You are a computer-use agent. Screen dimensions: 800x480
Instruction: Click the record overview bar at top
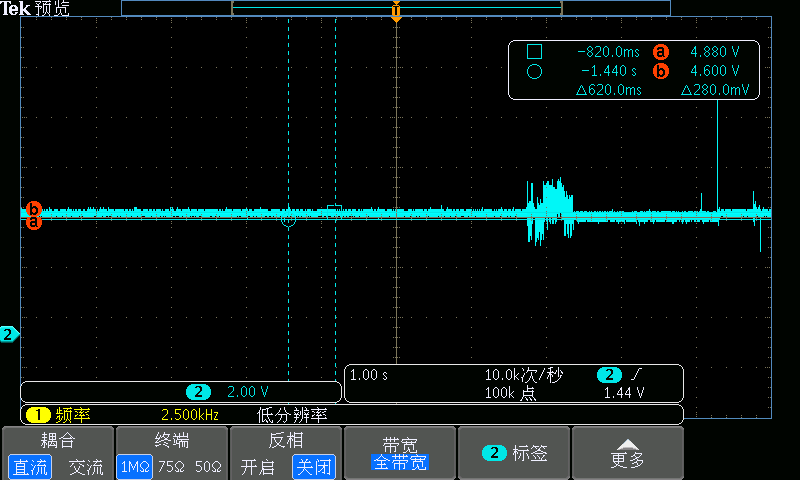pyautogui.click(x=396, y=7)
